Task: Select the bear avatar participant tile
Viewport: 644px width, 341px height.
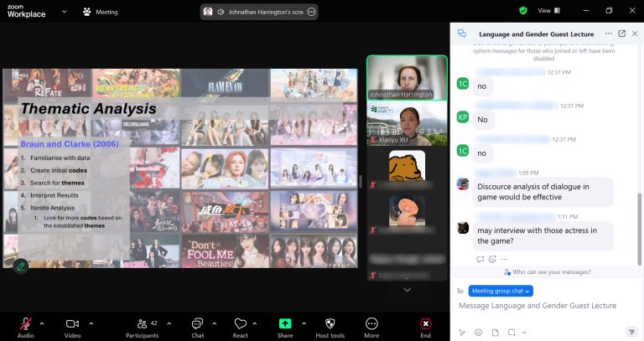Action: click(407, 168)
